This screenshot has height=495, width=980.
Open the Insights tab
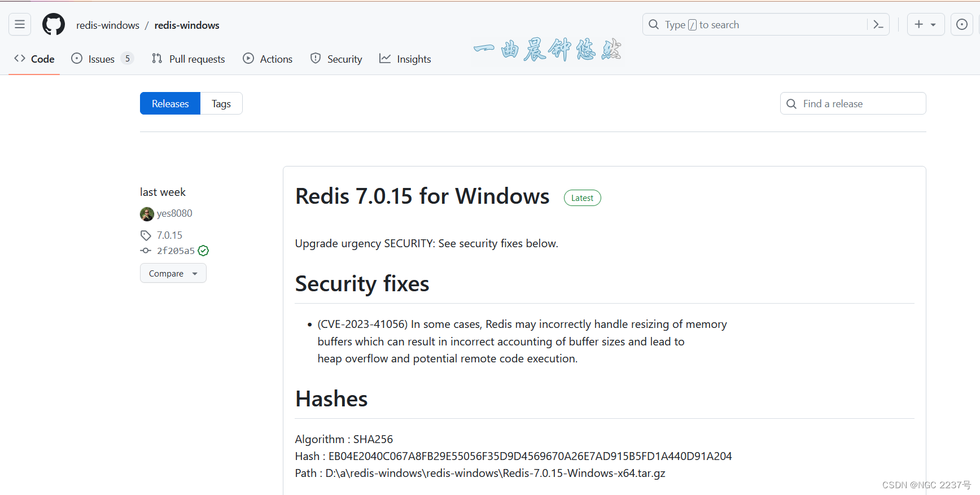pyautogui.click(x=405, y=59)
